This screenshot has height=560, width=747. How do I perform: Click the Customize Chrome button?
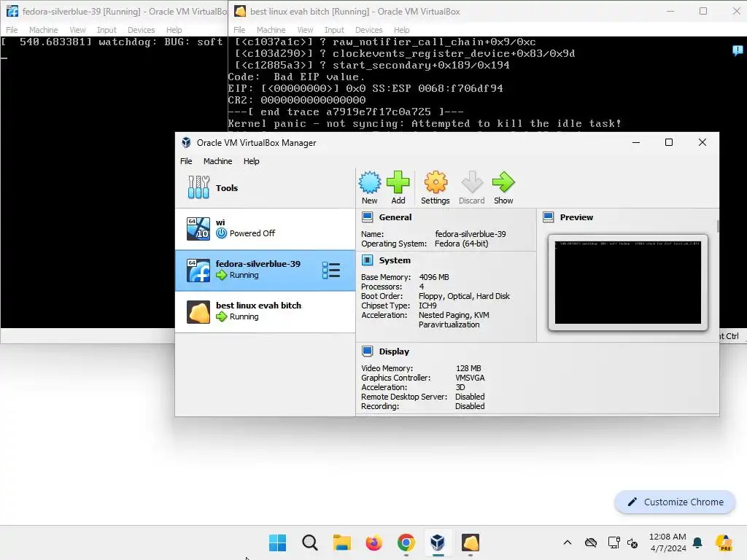pyautogui.click(x=675, y=502)
